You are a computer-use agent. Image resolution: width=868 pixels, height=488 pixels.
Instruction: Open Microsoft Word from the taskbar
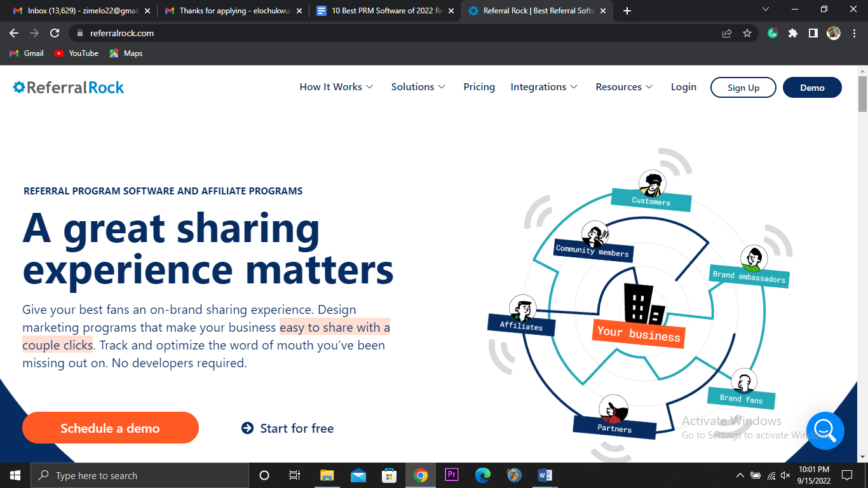click(545, 475)
